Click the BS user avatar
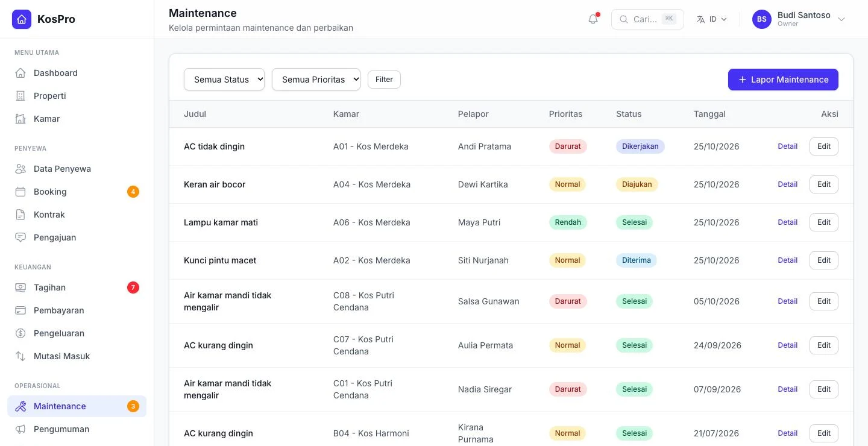 pos(762,19)
